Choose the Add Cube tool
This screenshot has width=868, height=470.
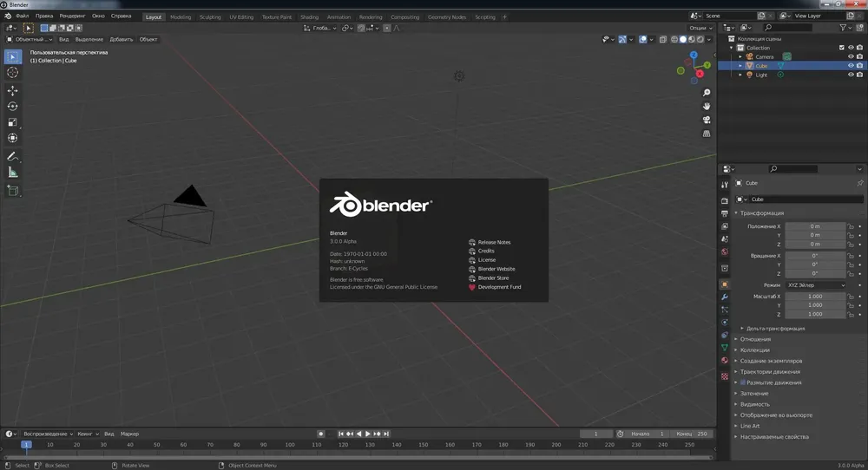pyautogui.click(x=13, y=192)
